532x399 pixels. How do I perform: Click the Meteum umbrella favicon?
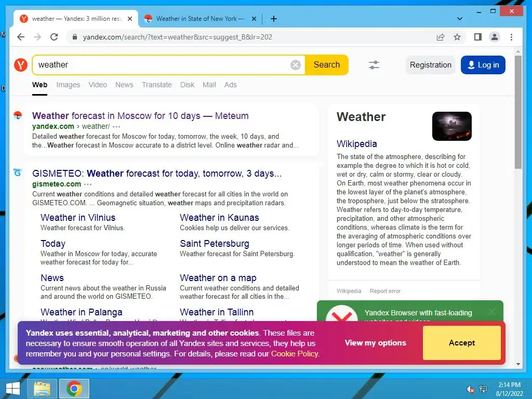coord(18,115)
